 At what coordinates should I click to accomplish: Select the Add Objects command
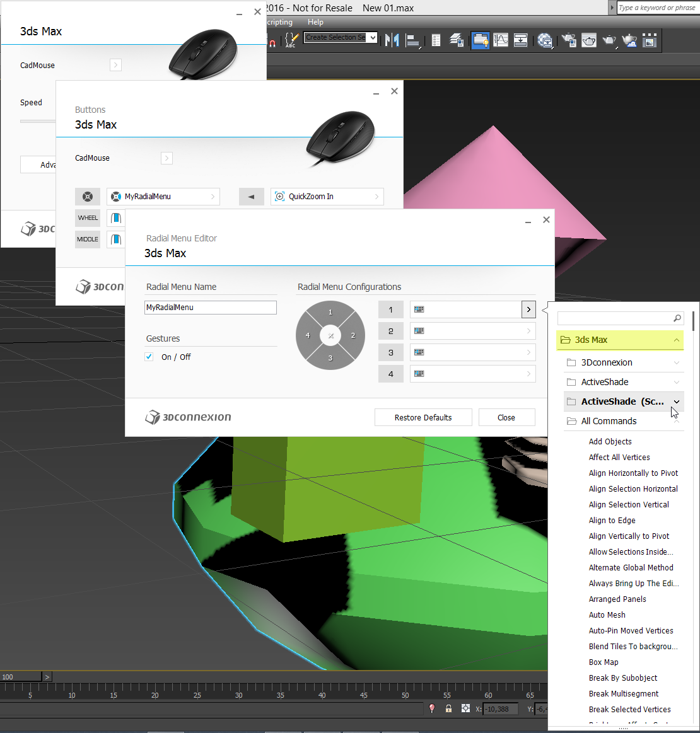[x=610, y=441]
